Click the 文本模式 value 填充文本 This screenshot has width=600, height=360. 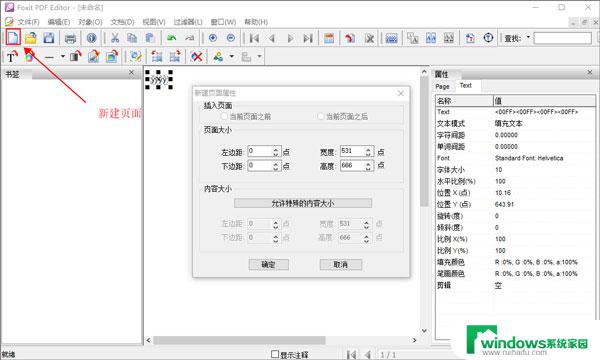(508, 124)
